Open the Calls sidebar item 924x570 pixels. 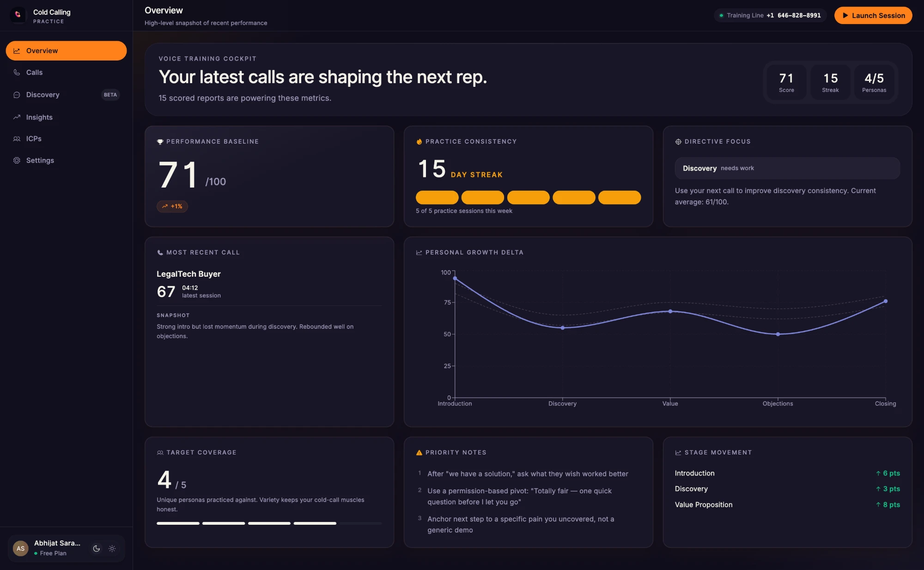[x=66, y=73]
